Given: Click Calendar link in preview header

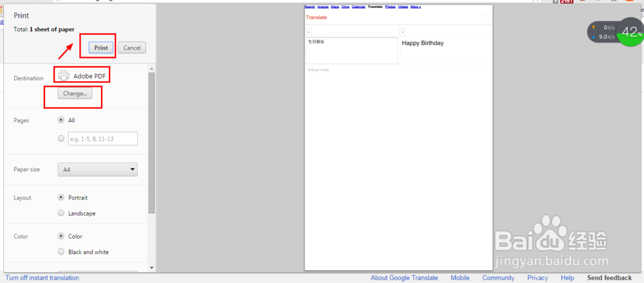Looking at the screenshot, I should point(359,7).
